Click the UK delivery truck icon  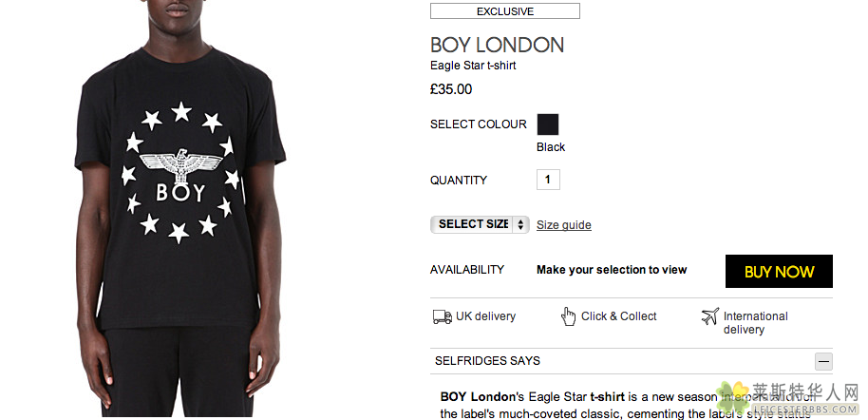tap(442, 316)
